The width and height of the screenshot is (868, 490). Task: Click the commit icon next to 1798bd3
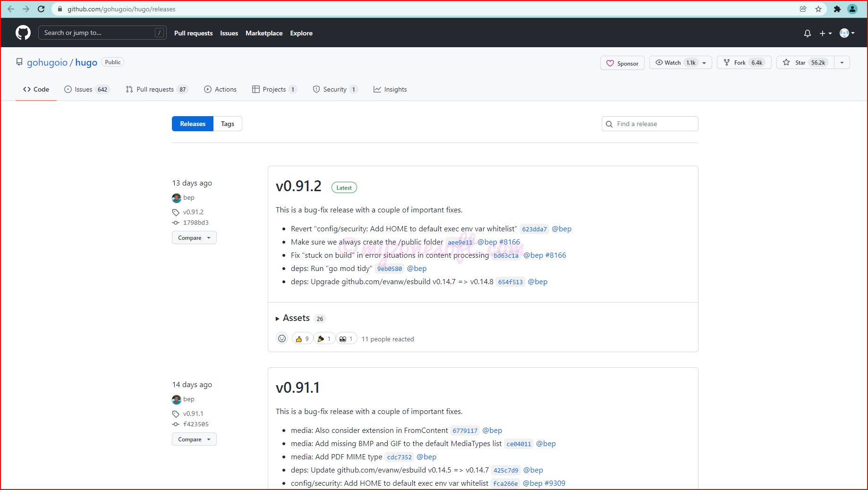coord(176,223)
